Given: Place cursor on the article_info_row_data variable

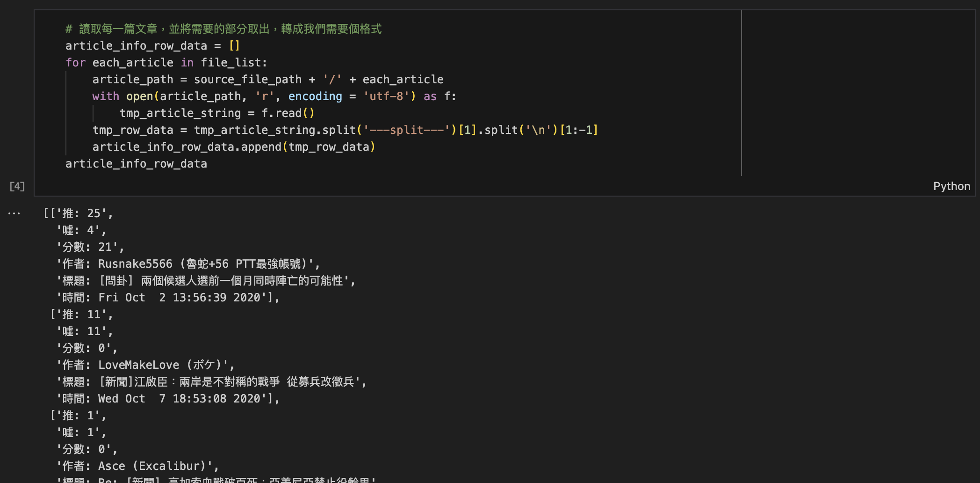Looking at the screenshot, I should coord(136,45).
